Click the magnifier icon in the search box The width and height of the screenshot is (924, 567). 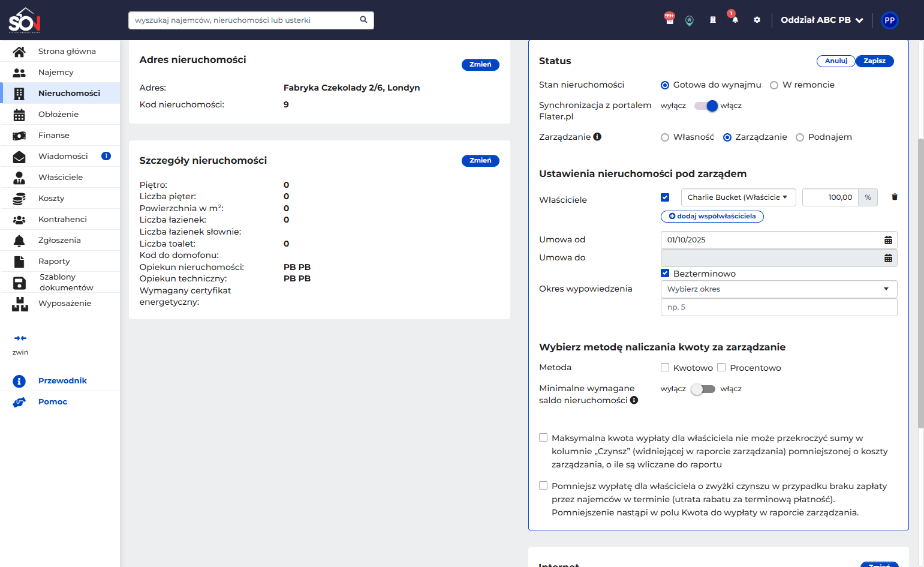coord(363,20)
